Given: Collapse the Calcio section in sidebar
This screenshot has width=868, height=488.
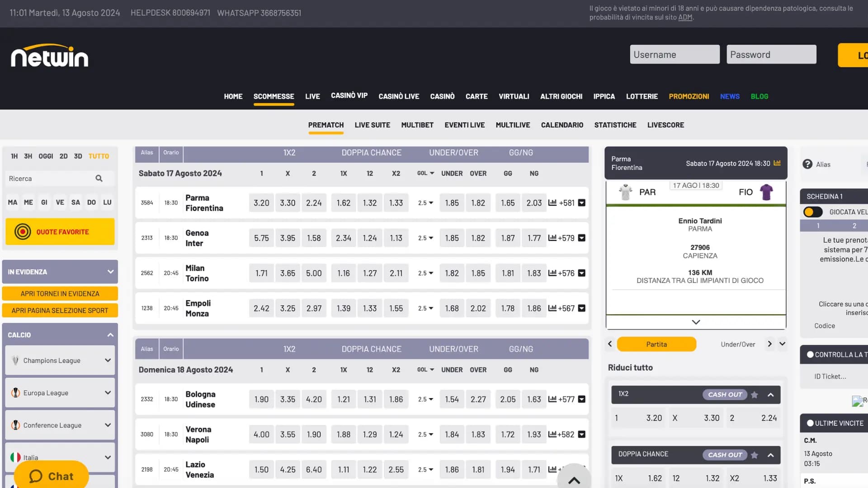Looking at the screenshot, I should (x=111, y=334).
